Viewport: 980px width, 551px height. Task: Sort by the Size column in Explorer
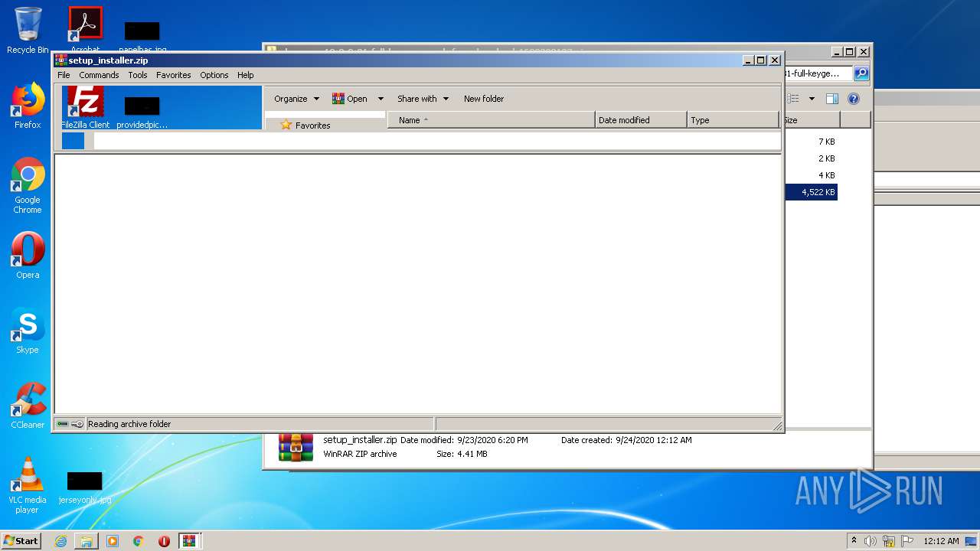[812, 120]
